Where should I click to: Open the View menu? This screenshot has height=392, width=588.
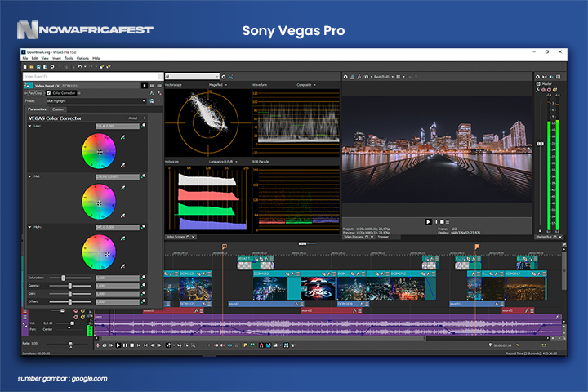[45, 58]
